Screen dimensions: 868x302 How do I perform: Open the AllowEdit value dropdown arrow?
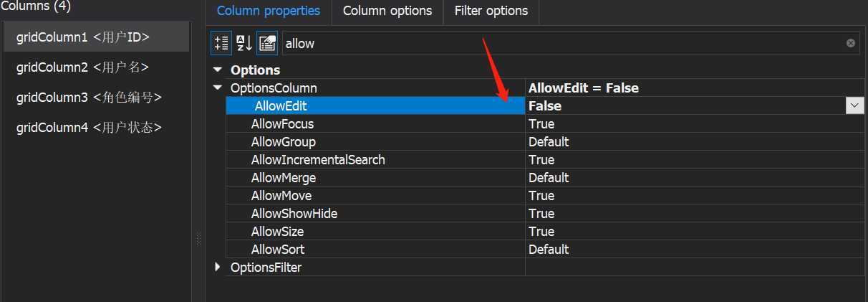854,105
